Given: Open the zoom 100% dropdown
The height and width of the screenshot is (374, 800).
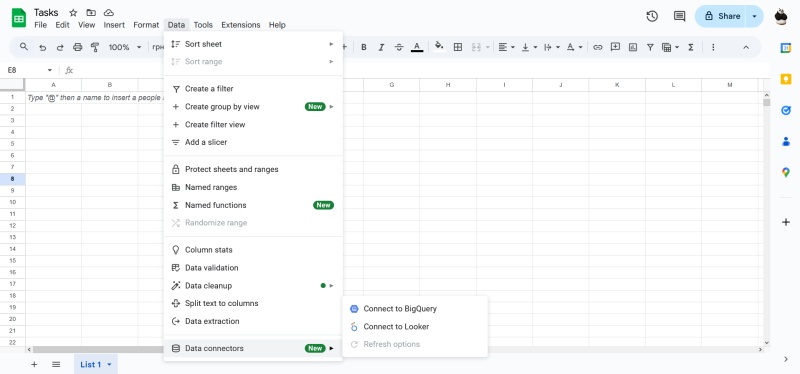Looking at the screenshot, I should click(125, 47).
